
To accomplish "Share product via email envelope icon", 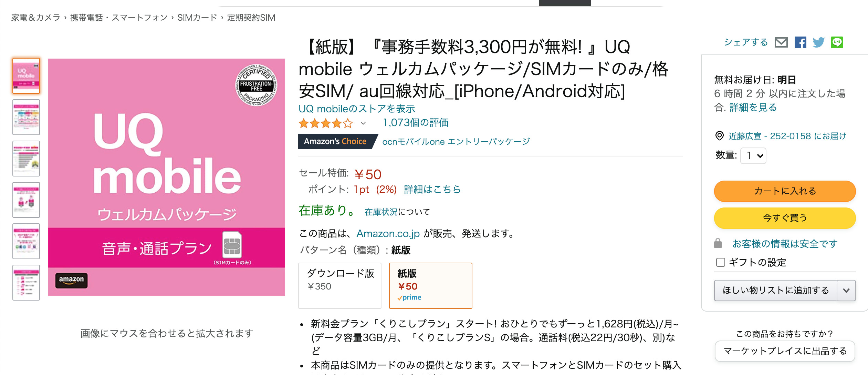I will (781, 42).
